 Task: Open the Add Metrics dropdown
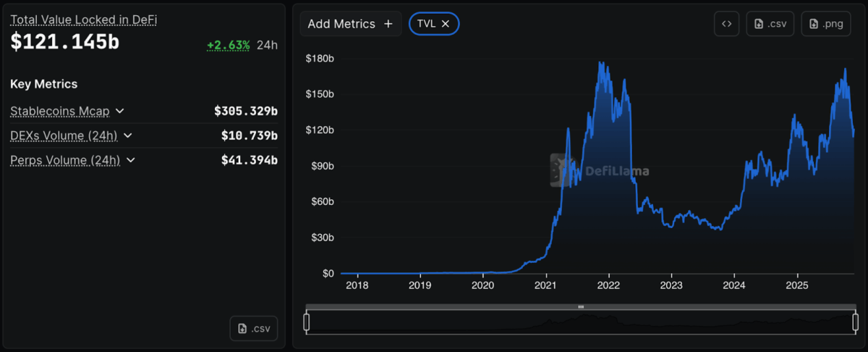tap(350, 24)
